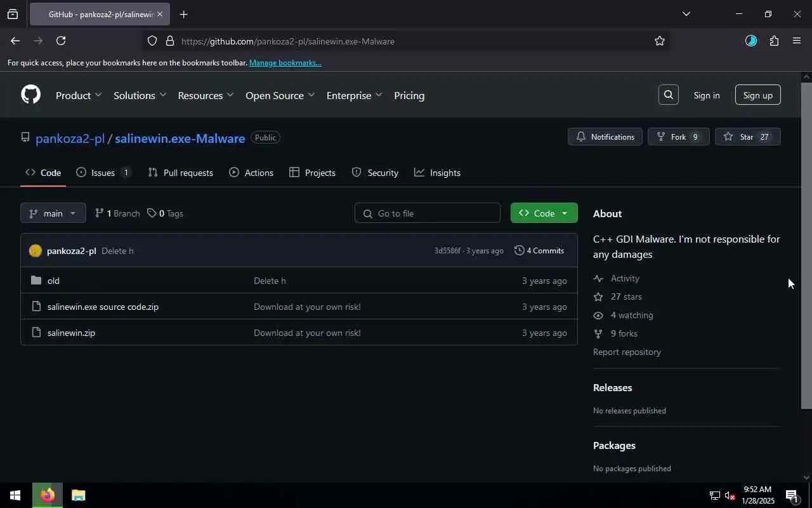The height and width of the screenshot is (508, 812).
Task: Open the green Code dropdown button
Action: (x=544, y=213)
